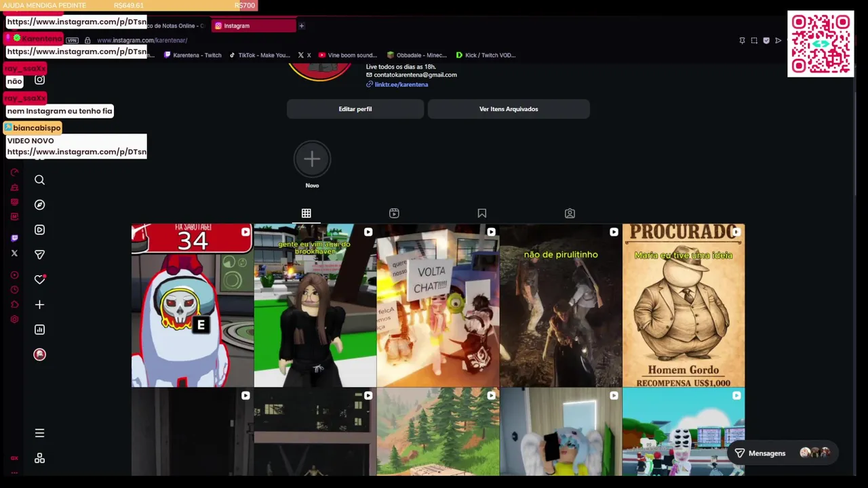Open X in the Opera GX sidebar
This screenshot has width=868, height=488.
coord(14,253)
